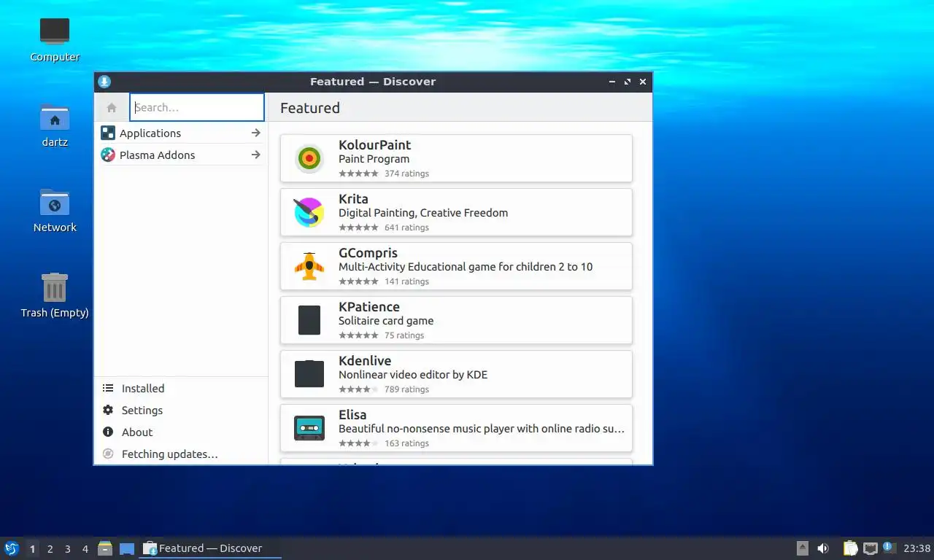
Task: Click the home icon beside the search box
Action: click(x=112, y=107)
